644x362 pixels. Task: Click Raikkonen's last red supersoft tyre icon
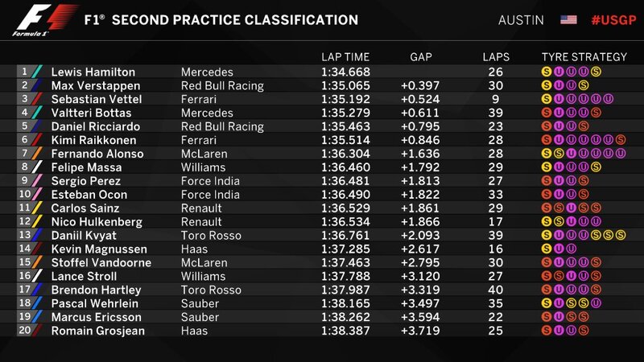click(x=621, y=139)
